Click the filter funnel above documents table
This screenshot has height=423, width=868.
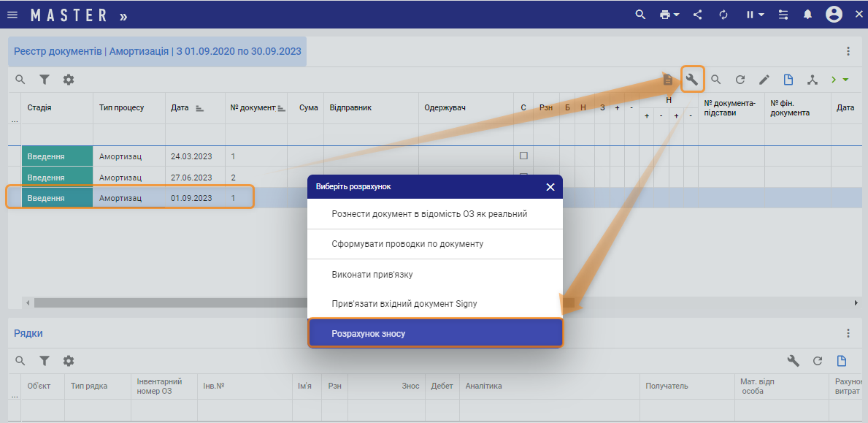tap(45, 80)
